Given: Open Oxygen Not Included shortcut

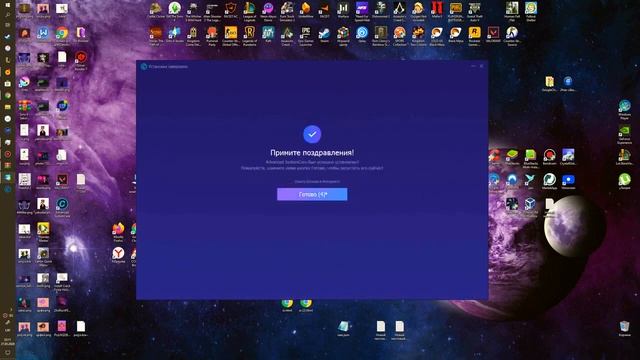Looking at the screenshot, I should point(418,11).
